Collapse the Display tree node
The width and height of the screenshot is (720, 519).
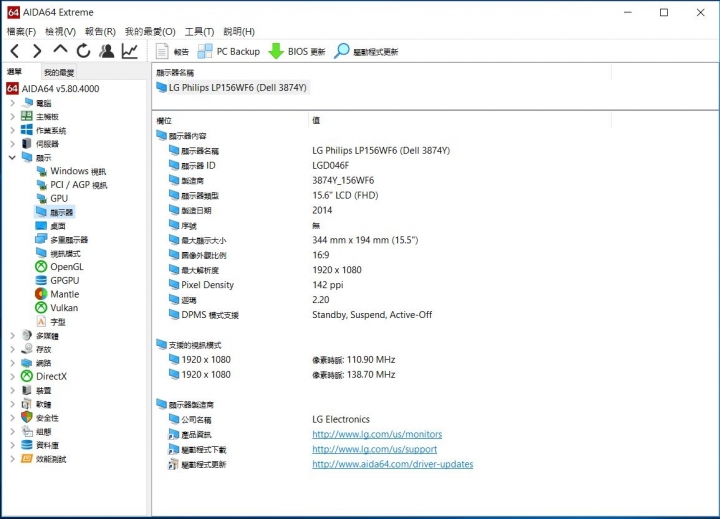point(12,158)
